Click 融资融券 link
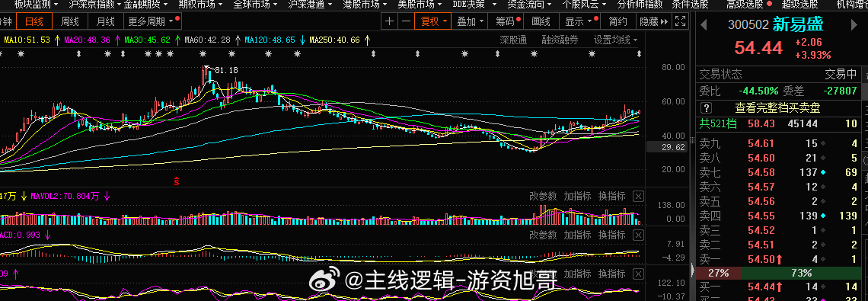The height and width of the screenshot is (301, 868). coord(560,40)
